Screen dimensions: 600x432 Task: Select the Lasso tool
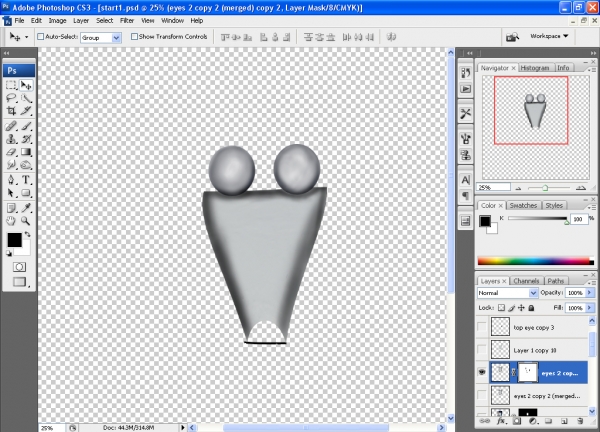(x=11, y=98)
